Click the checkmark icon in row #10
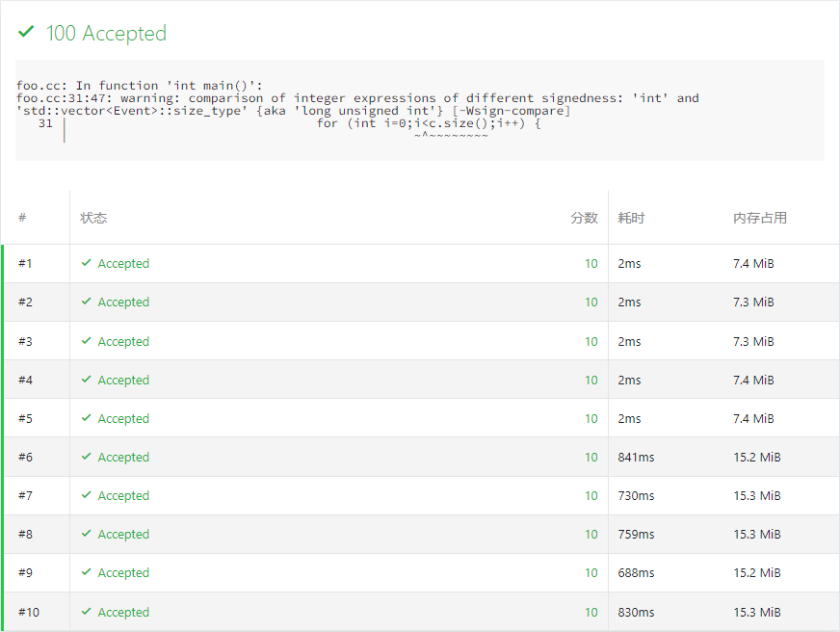The height and width of the screenshot is (632, 840). point(87,612)
